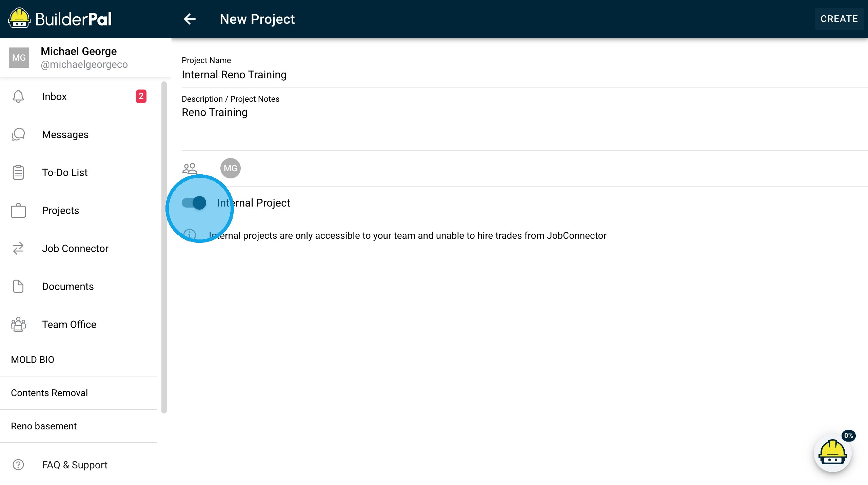Click the sidebar vertical scrollbar
Viewport: 868px width, 485px height.
tap(164, 248)
